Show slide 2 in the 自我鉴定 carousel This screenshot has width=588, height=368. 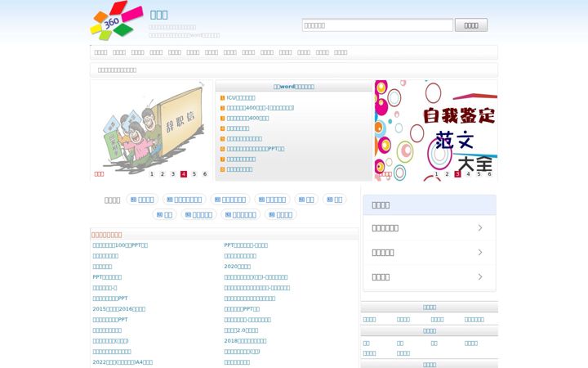coord(447,174)
